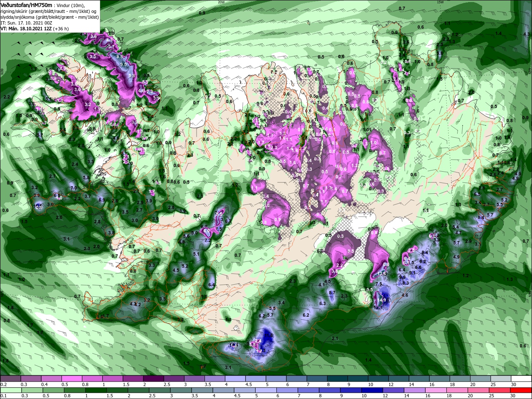This screenshot has height=399, width=532.
Task: Click the periwinkle 5–6 swatch in the bottom legend row
Action: (265, 390)
